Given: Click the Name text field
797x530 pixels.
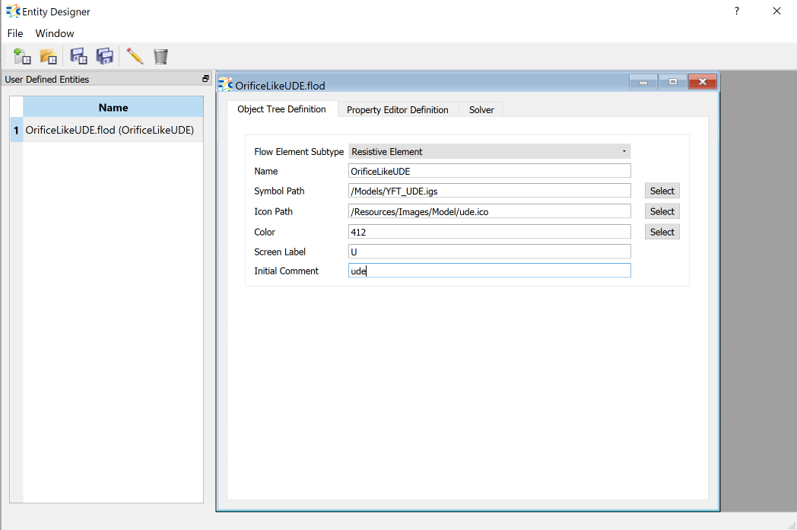Looking at the screenshot, I should [x=489, y=171].
